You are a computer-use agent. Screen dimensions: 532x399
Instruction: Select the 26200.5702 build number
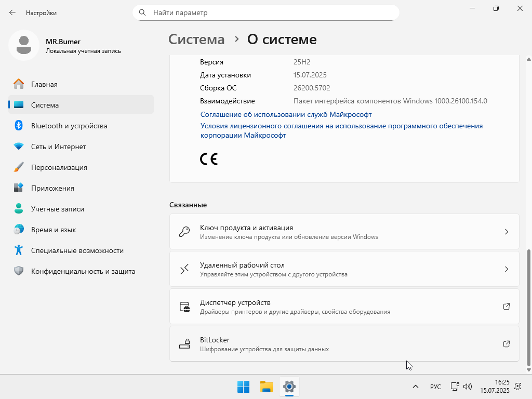(x=312, y=88)
